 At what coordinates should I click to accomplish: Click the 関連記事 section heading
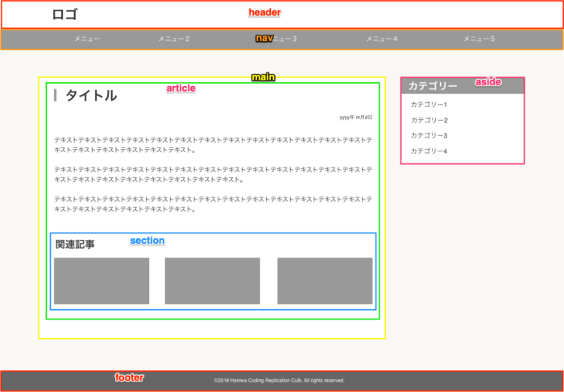75,244
